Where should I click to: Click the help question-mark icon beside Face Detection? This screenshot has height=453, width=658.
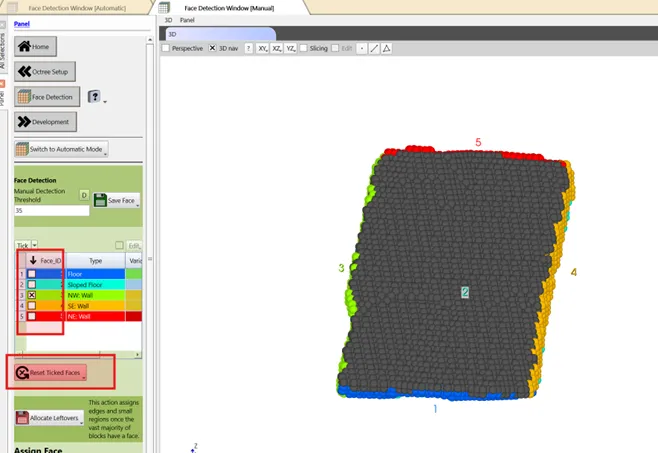click(94, 97)
